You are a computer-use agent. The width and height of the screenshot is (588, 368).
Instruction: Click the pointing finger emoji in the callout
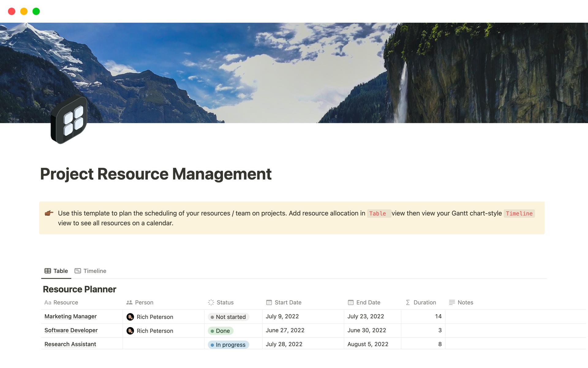49,213
